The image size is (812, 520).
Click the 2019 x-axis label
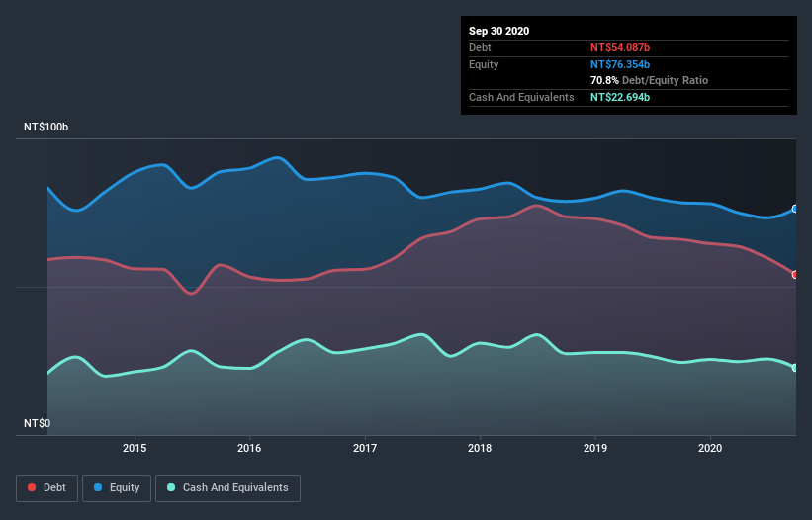click(x=595, y=448)
